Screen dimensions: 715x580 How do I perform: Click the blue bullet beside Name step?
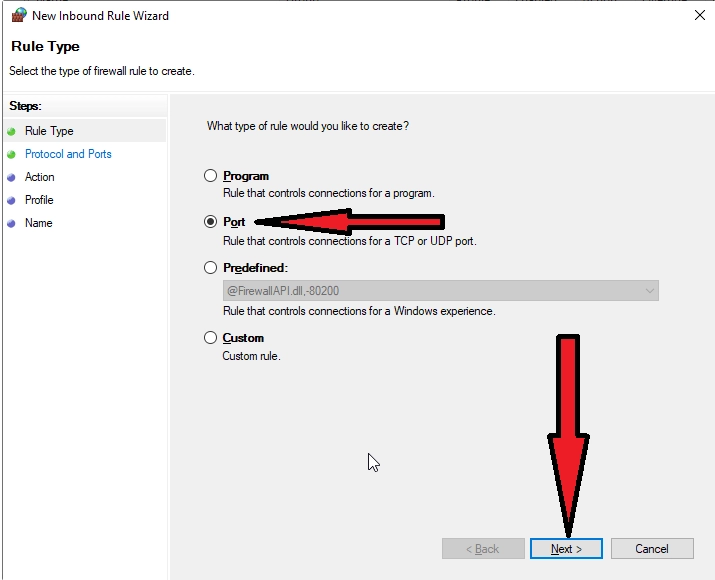tap(11, 223)
